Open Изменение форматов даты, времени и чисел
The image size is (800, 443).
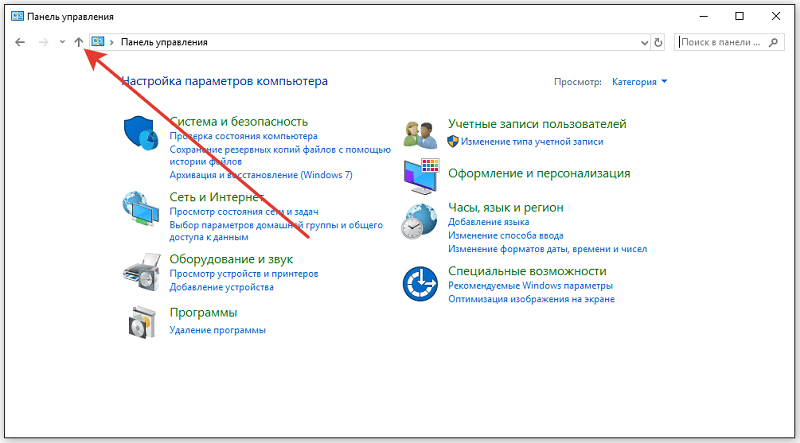(x=547, y=249)
